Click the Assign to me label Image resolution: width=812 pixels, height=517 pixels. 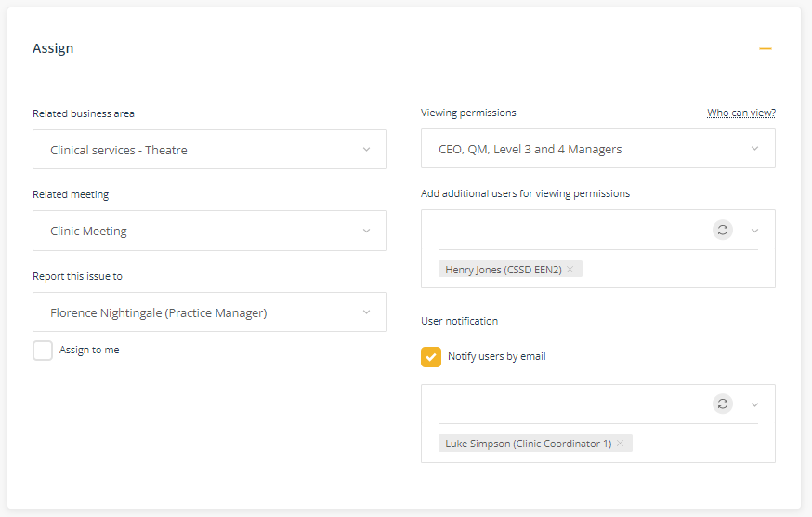[89, 350]
